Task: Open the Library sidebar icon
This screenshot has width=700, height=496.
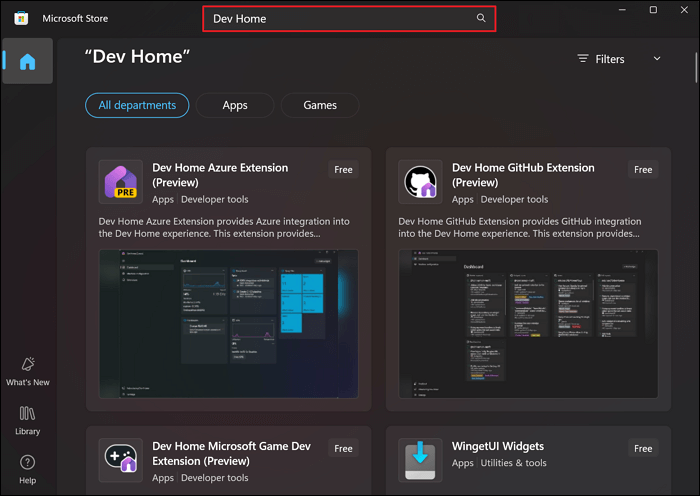Action: pyautogui.click(x=28, y=421)
